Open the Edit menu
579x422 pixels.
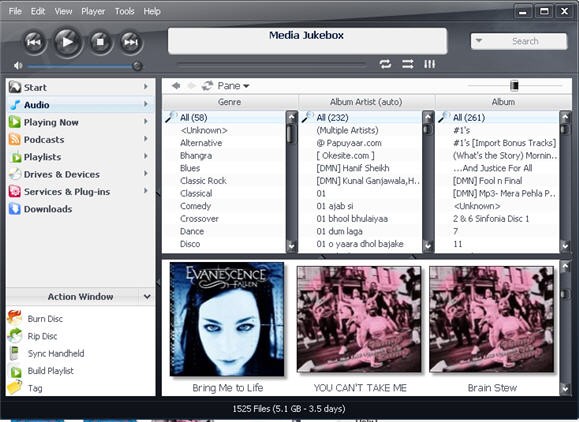point(38,11)
